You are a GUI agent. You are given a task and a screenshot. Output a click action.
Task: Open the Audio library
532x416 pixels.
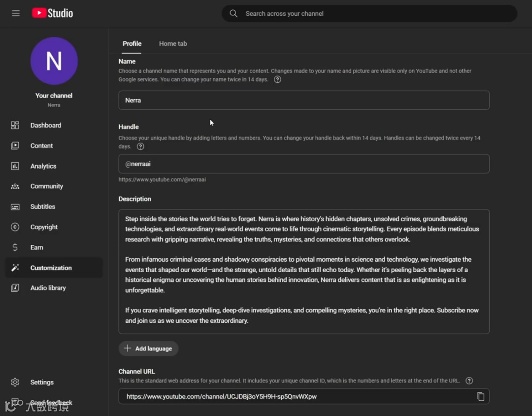(x=48, y=288)
